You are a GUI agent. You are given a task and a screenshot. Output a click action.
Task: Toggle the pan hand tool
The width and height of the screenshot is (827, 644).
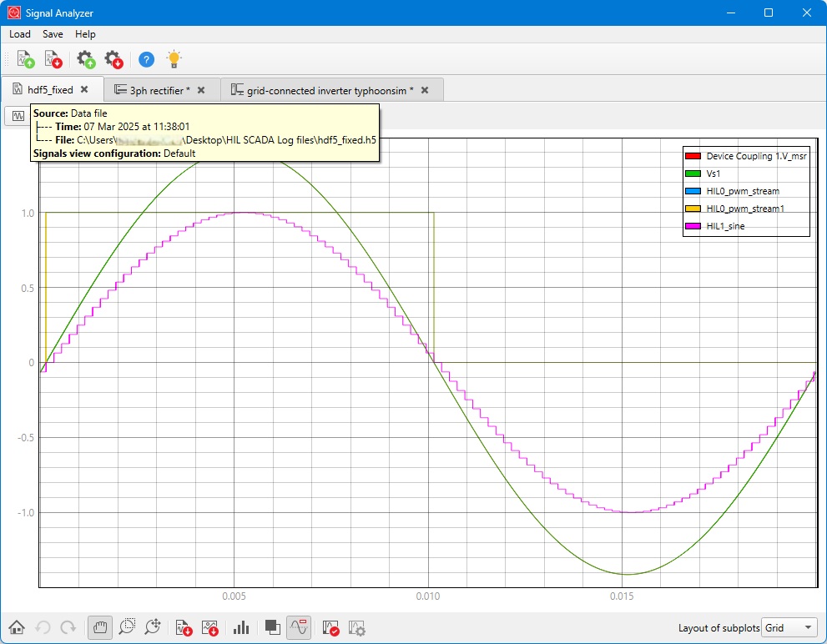point(100,627)
